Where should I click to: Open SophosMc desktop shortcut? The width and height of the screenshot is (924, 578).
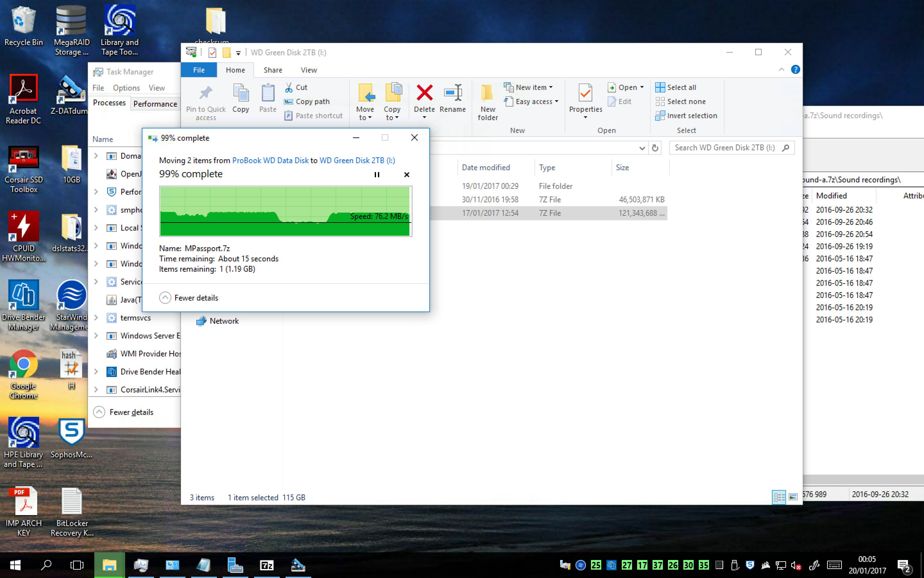click(x=72, y=439)
